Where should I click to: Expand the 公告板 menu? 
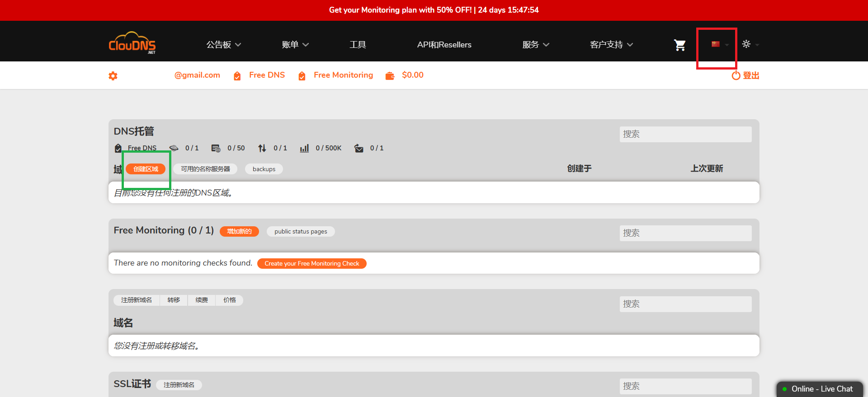[x=223, y=45]
